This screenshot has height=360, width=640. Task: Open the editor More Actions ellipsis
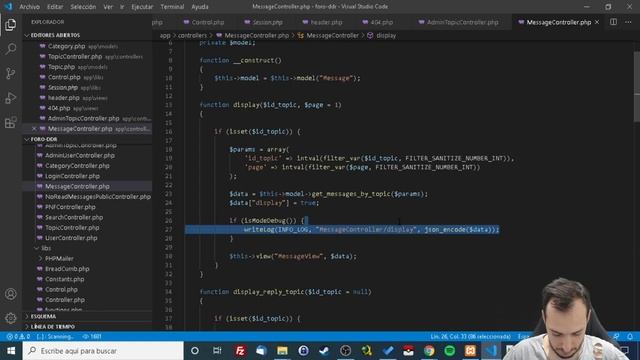(628, 22)
